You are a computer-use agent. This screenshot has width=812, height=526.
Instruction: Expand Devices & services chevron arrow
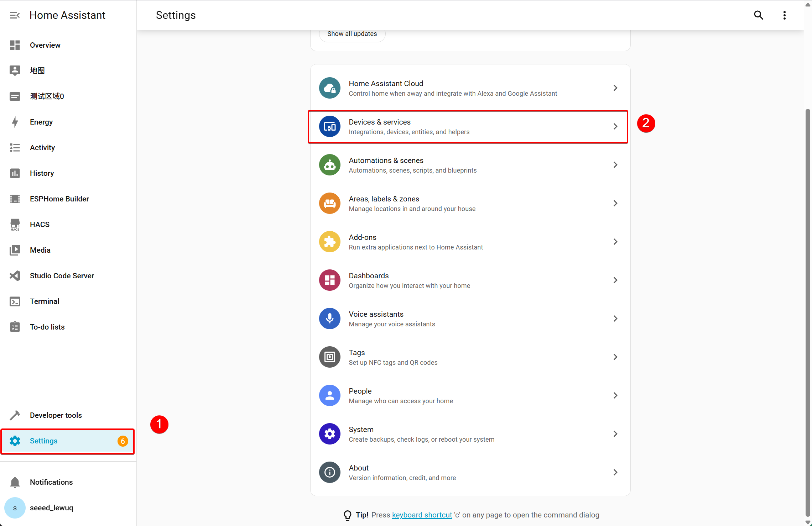[x=615, y=126]
